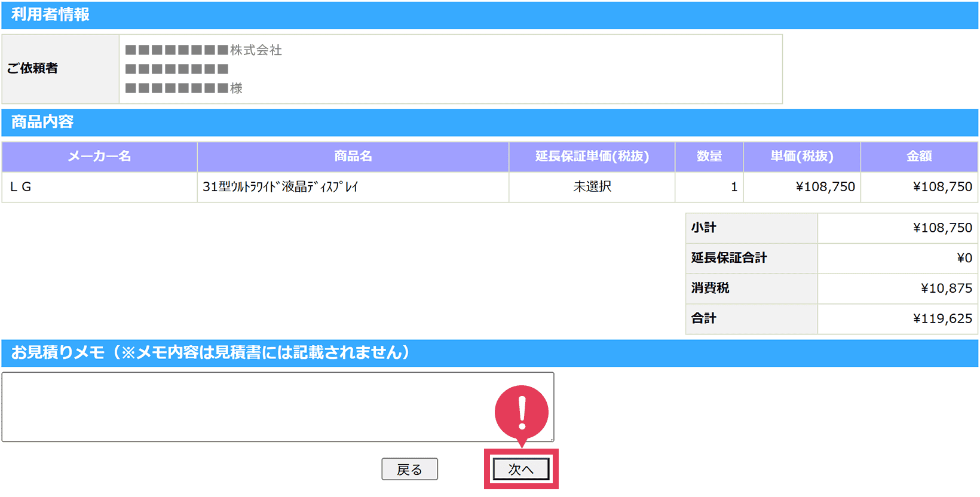This screenshot has width=980, height=497.
Task: Select the 商品名 column header
Action: [x=353, y=157]
